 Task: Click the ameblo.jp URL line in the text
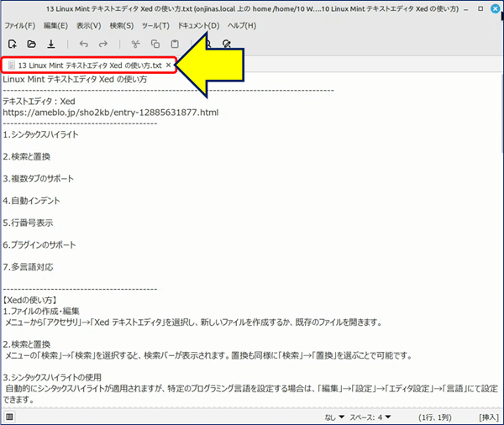click(x=111, y=113)
